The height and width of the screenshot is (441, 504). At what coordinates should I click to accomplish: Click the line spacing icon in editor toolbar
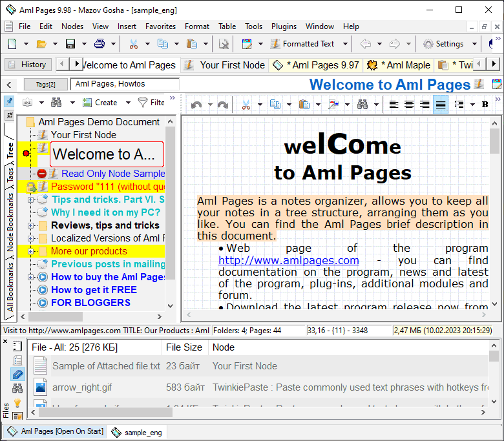[x=459, y=105]
